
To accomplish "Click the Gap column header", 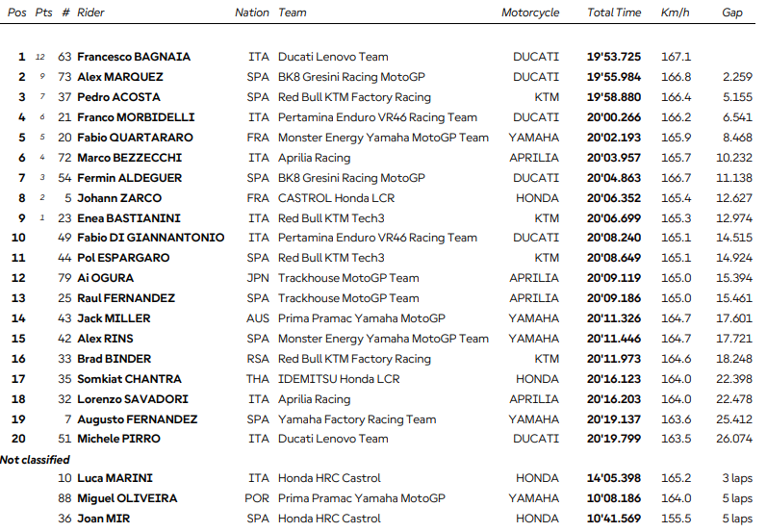I will (x=732, y=13).
